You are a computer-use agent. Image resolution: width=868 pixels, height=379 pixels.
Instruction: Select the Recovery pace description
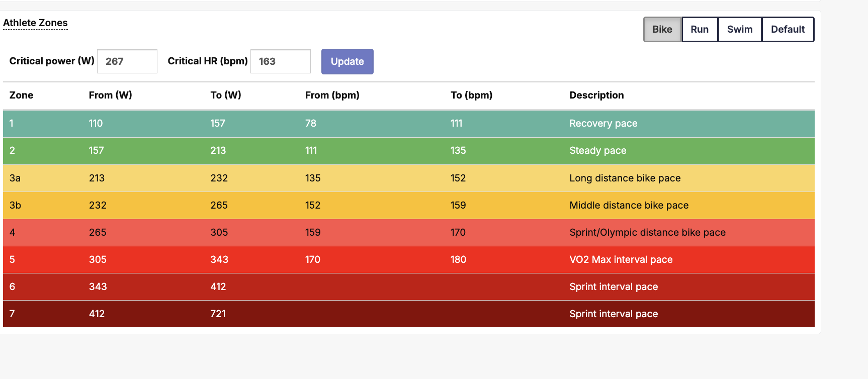[603, 123]
